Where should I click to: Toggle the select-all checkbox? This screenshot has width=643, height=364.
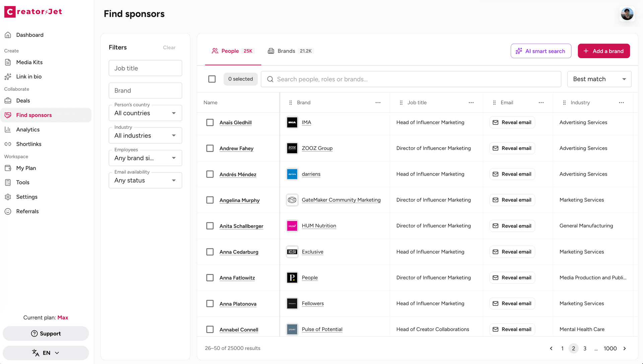[x=212, y=79]
